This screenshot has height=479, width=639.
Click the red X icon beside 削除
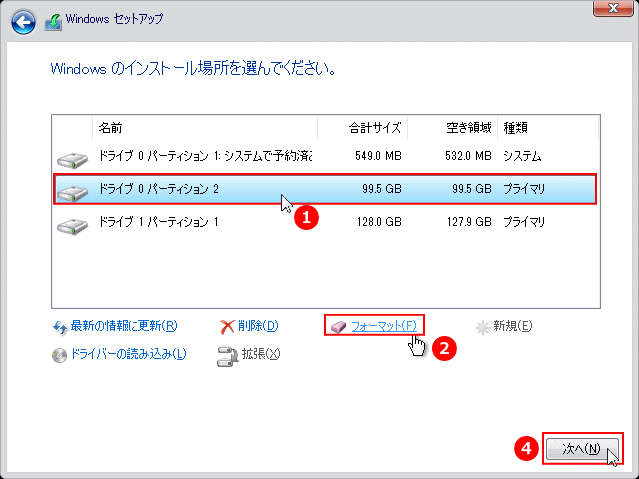[227, 327]
